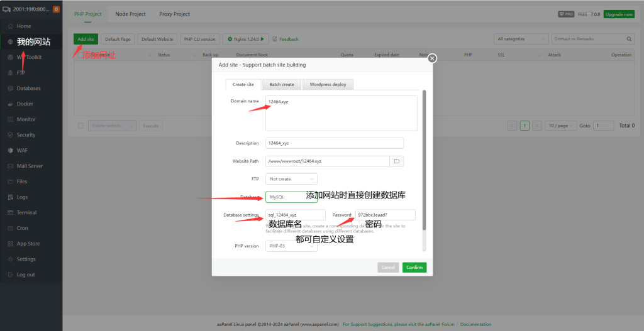
Task: Switch to PHP Project tab
Action: click(88, 14)
